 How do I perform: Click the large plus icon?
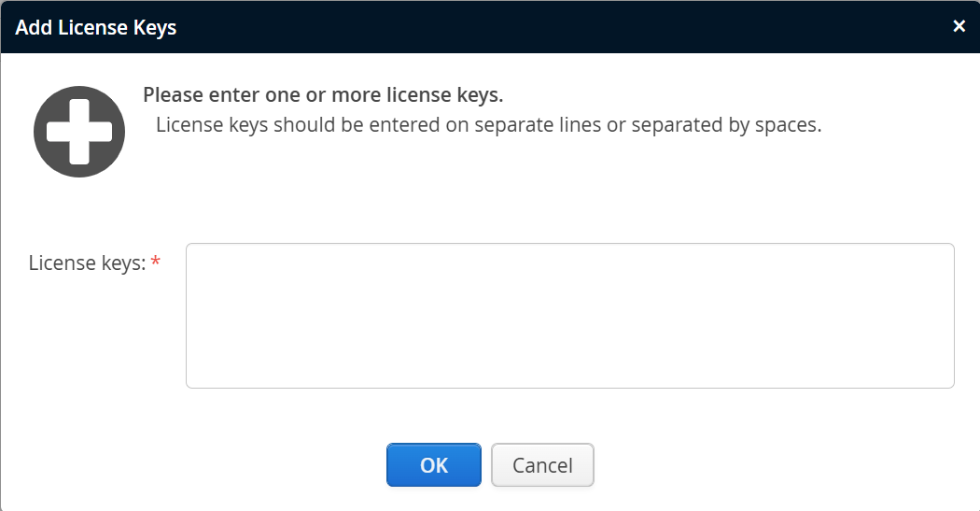(x=79, y=132)
